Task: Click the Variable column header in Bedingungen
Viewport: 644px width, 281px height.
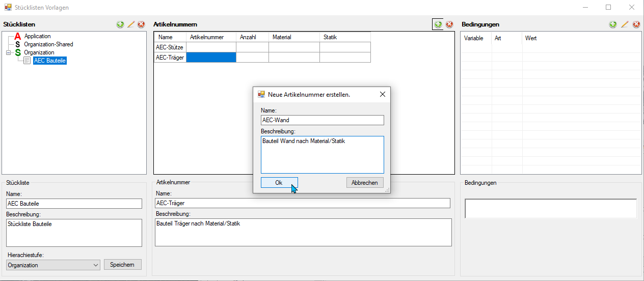Action: point(476,38)
